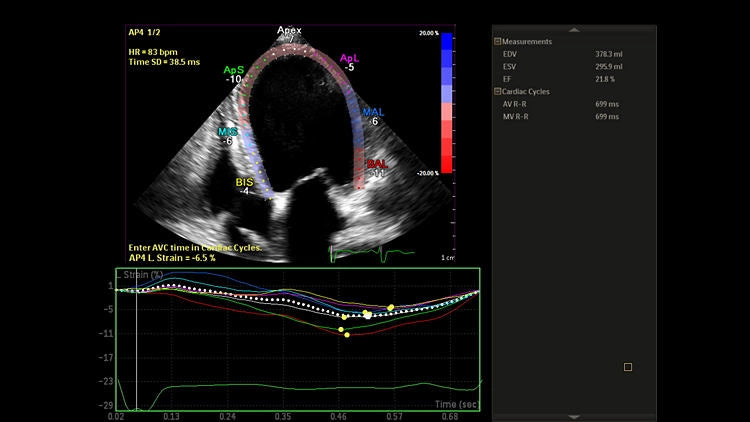Image resolution: width=750 pixels, height=422 pixels.
Task: Click the MV R-R value field
Action: pyautogui.click(x=607, y=116)
